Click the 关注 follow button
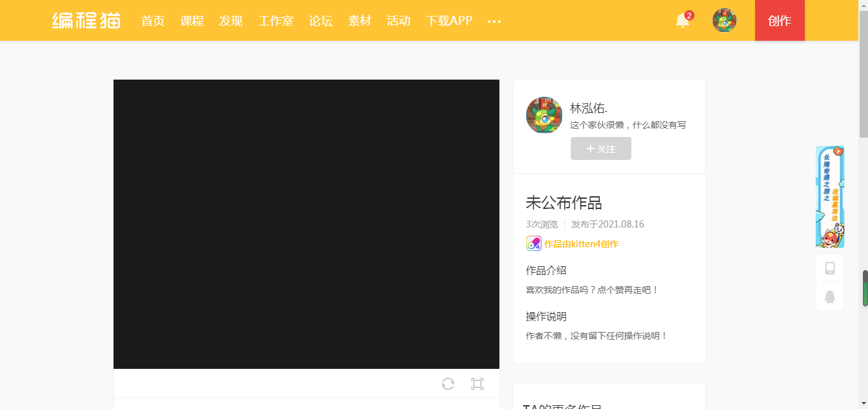Screen dimensions: 868x409 601,148
